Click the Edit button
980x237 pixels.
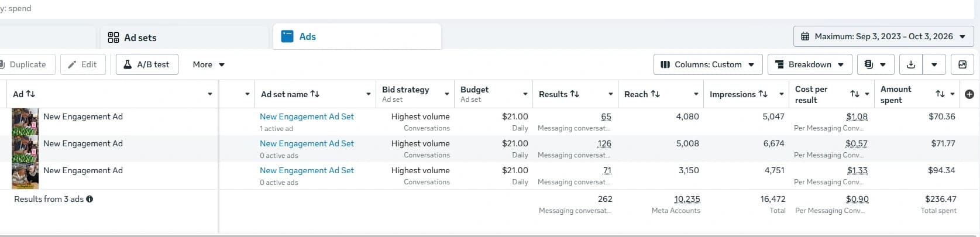coord(82,65)
